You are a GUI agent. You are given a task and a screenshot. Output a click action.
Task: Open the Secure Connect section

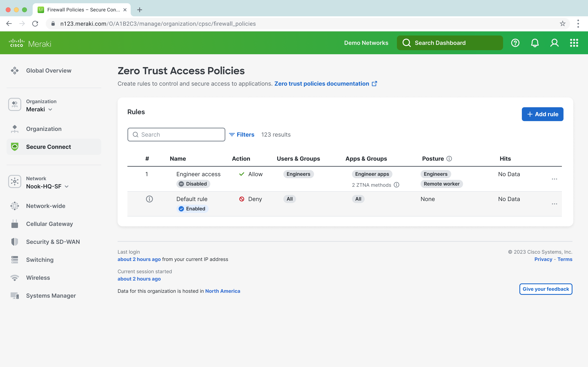pyautogui.click(x=48, y=147)
